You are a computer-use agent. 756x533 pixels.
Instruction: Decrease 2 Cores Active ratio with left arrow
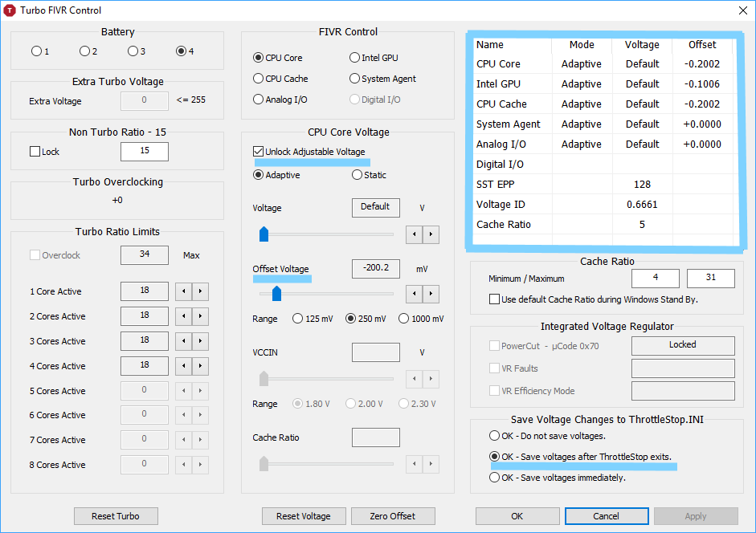[183, 316]
